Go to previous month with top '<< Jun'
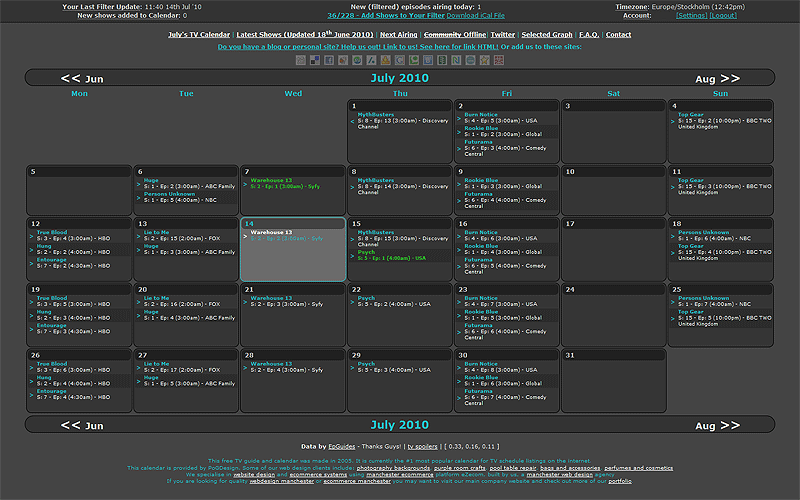The width and height of the screenshot is (800, 500). [82, 79]
